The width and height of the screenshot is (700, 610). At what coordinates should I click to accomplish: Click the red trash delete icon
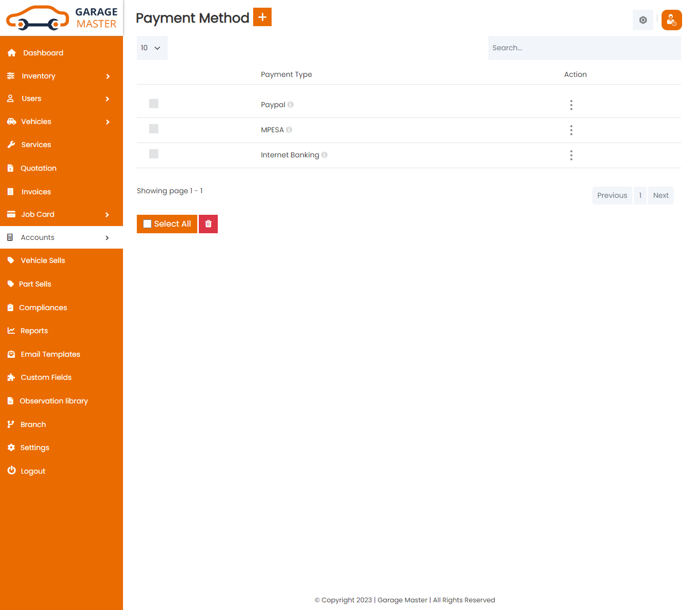coord(208,224)
